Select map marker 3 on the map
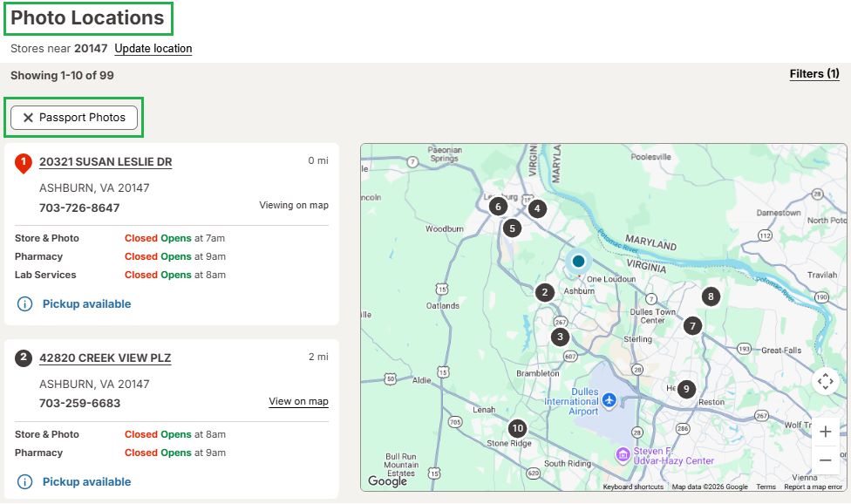Screen dimensions: 851x504 [x=560, y=337]
